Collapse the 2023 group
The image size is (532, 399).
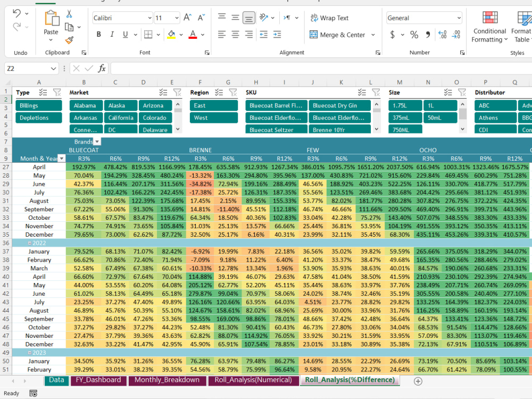click(29, 353)
